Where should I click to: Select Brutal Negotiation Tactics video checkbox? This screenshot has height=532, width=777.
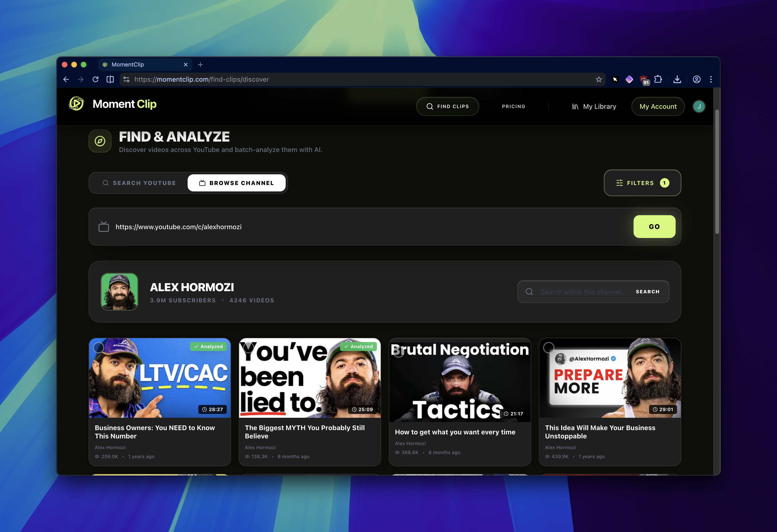pos(398,352)
